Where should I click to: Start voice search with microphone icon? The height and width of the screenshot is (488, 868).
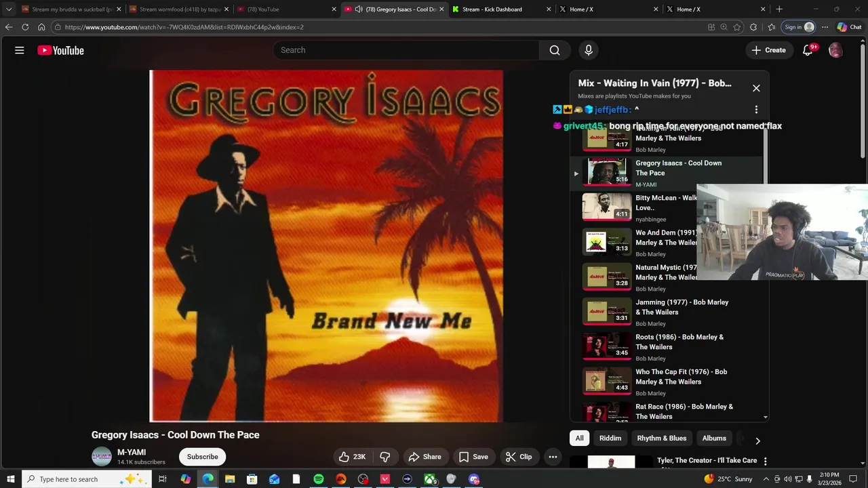tap(589, 50)
